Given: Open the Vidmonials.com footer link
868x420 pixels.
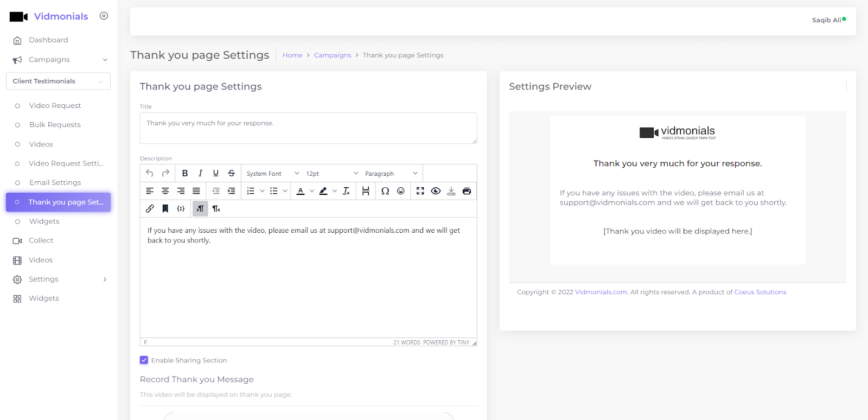Looking at the screenshot, I should (x=601, y=292).
